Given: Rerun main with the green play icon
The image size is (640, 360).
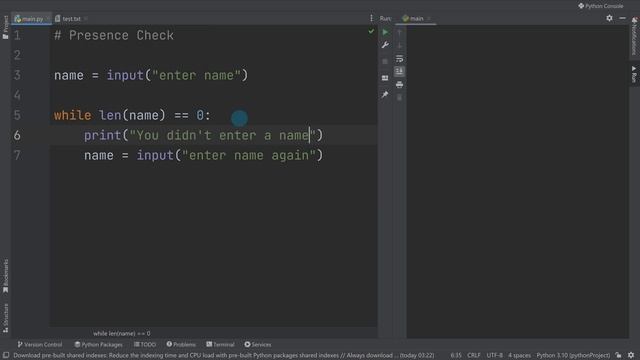Looking at the screenshot, I should tap(385, 32).
